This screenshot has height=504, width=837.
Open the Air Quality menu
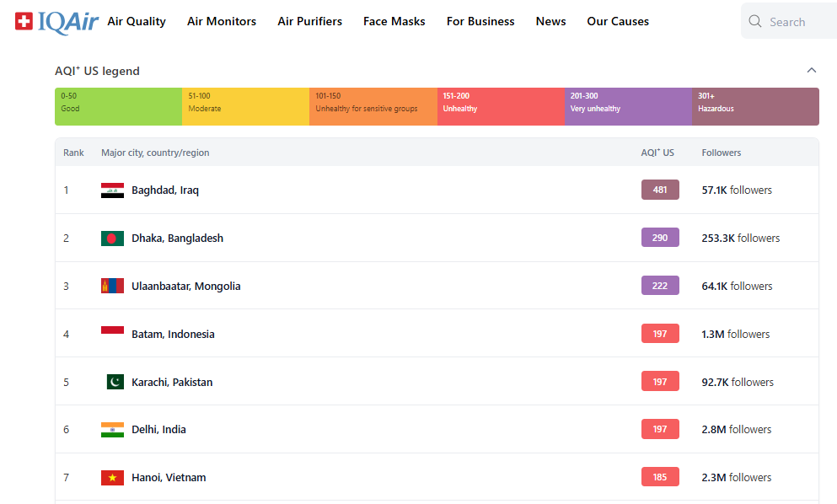click(x=137, y=21)
